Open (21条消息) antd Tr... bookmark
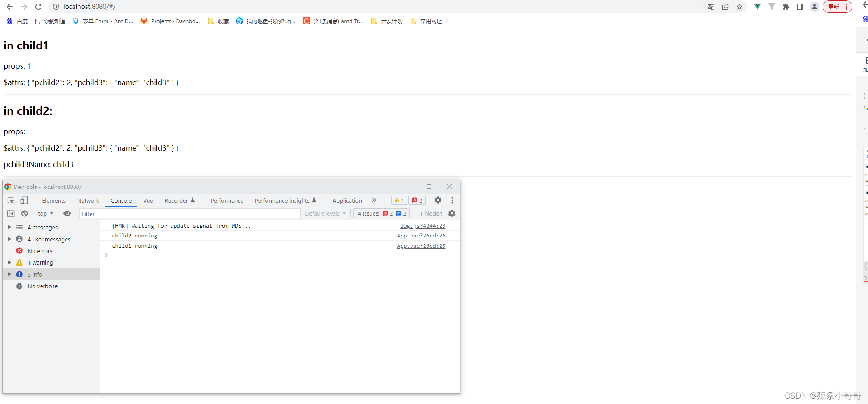Screen dimensions: 868x404 click(333, 21)
